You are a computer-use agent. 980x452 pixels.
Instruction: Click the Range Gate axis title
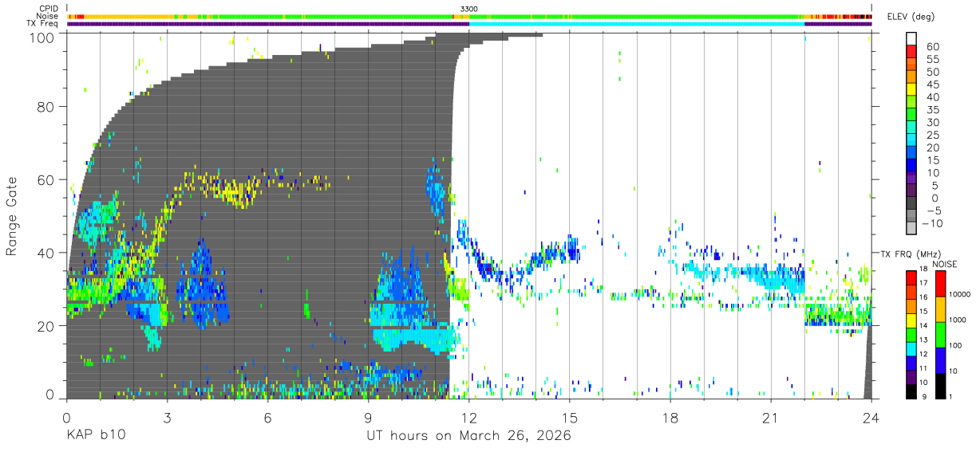[x=12, y=216]
